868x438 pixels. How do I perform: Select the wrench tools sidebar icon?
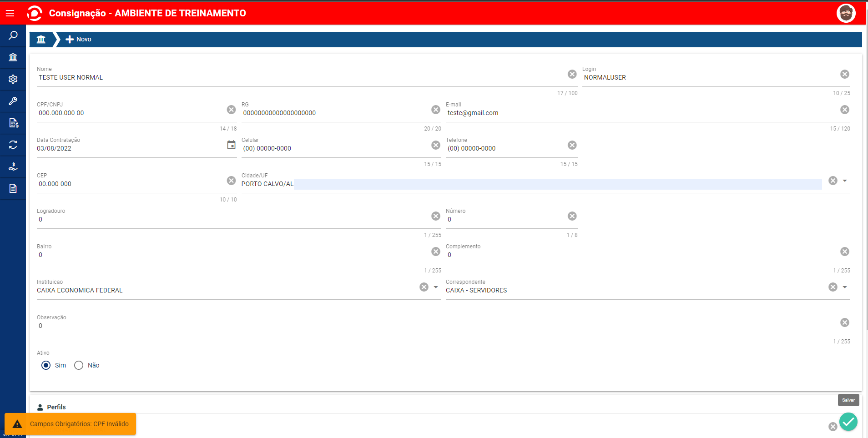13,101
